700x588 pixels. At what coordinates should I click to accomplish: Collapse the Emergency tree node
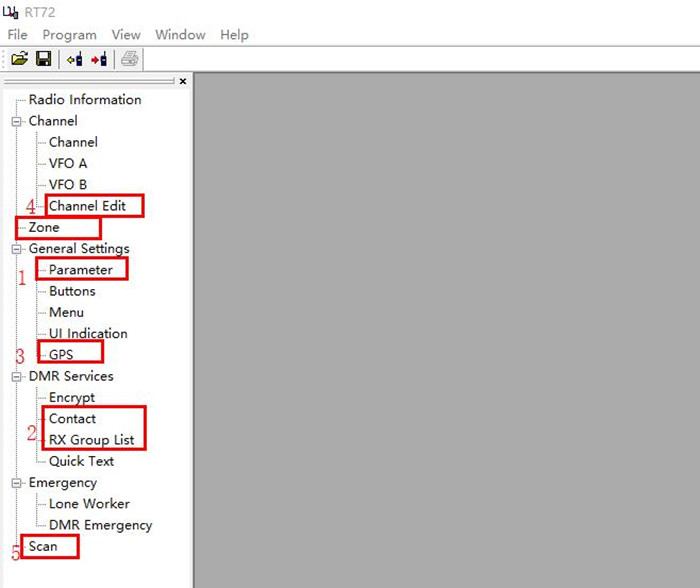[x=16, y=483]
